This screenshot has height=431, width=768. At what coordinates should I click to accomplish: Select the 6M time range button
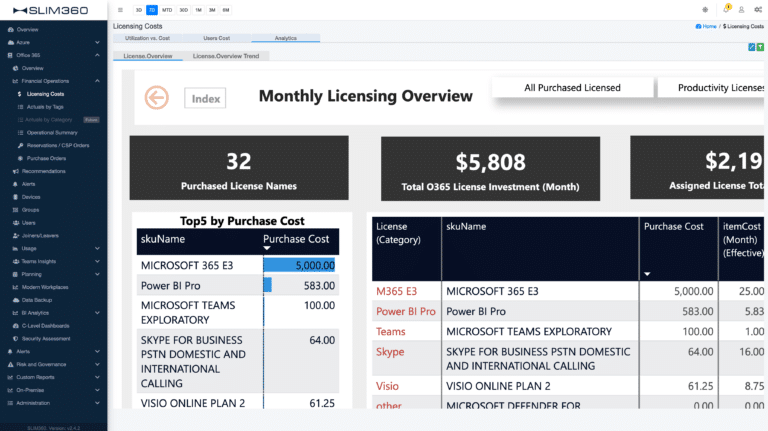[226, 10]
